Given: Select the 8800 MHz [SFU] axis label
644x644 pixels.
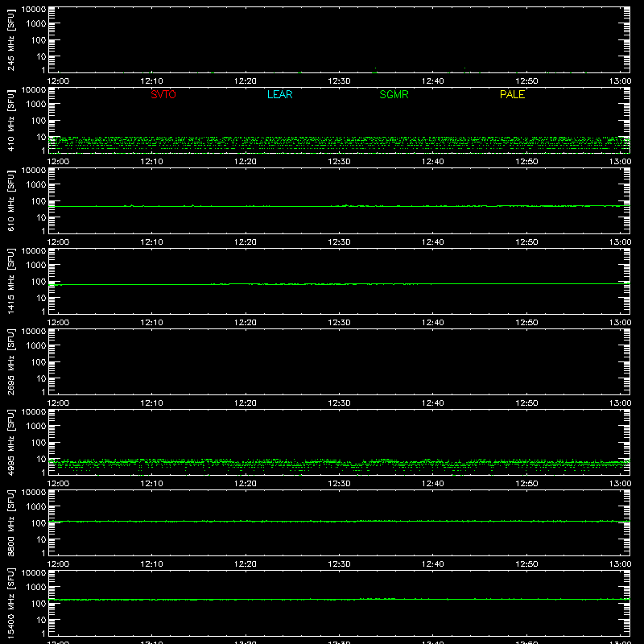Looking at the screenshot, I should click(x=11, y=523).
